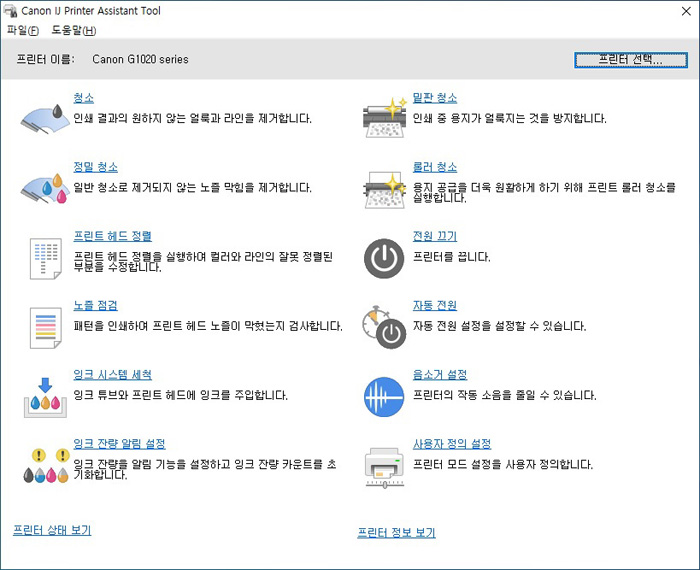Open the 프린트 헤드 정렬 link
This screenshot has width=700, height=570.
[112, 236]
